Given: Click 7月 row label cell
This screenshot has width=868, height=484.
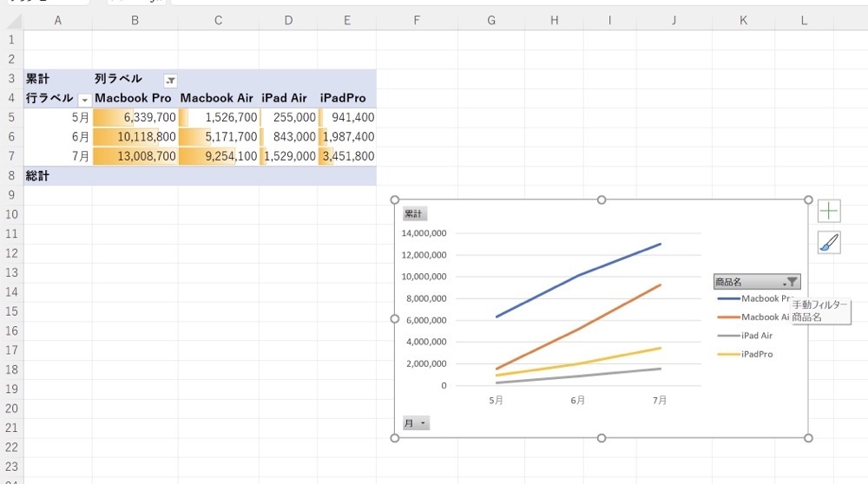Looking at the screenshot, I should click(57, 156).
